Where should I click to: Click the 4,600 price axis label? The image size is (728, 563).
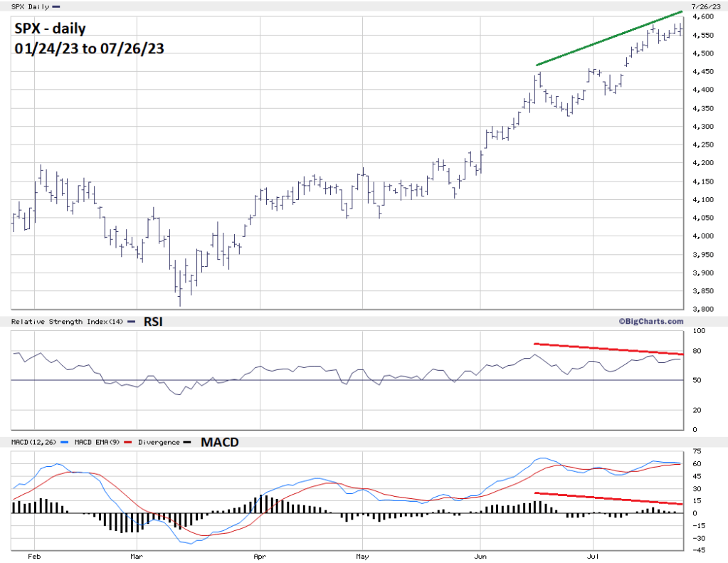click(703, 16)
